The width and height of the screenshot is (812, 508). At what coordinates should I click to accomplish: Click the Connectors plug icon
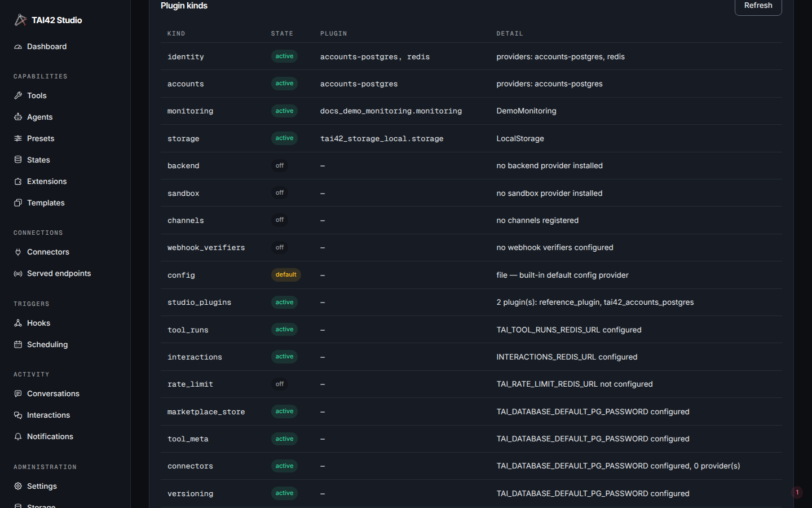coord(18,252)
